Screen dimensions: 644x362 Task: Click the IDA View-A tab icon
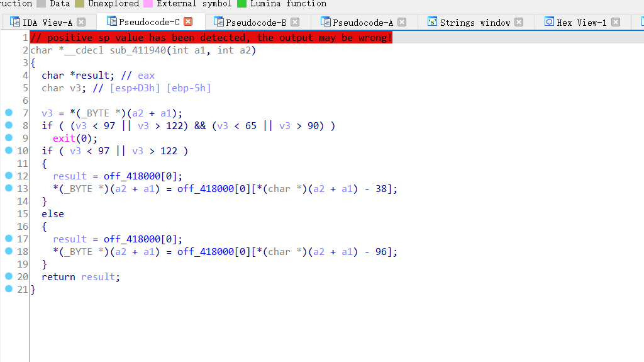pyautogui.click(x=15, y=22)
